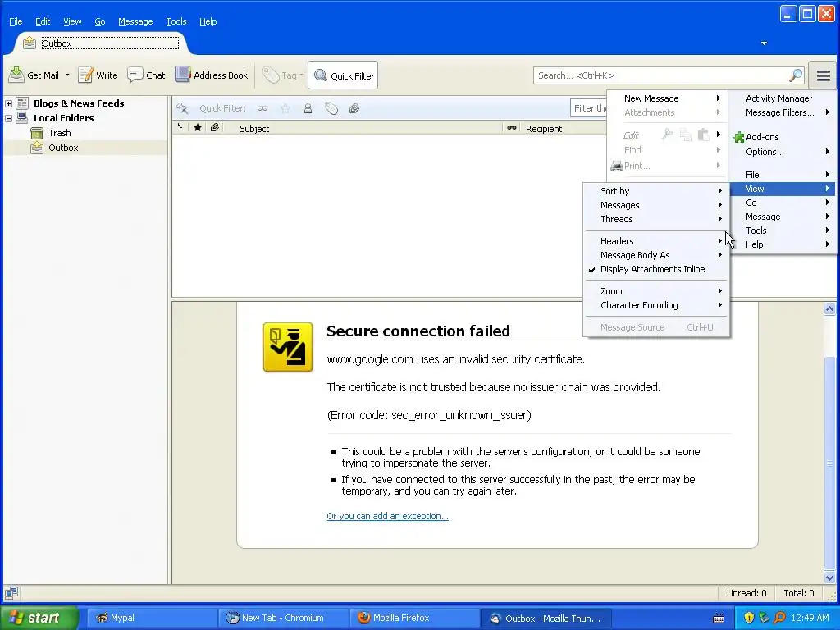Click in the global Search field
840x630 pixels.
click(x=662, y=75)
